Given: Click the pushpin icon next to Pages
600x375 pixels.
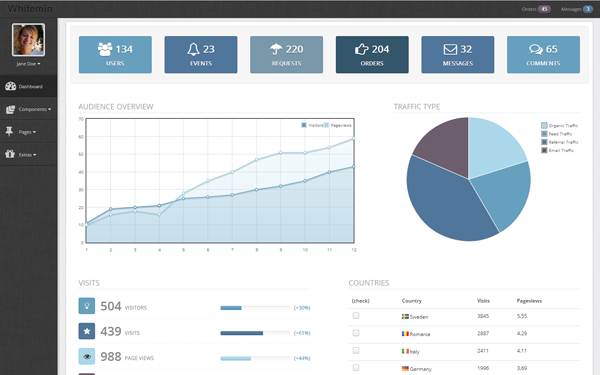Looking at the screenshot, I should pos(9,132).
